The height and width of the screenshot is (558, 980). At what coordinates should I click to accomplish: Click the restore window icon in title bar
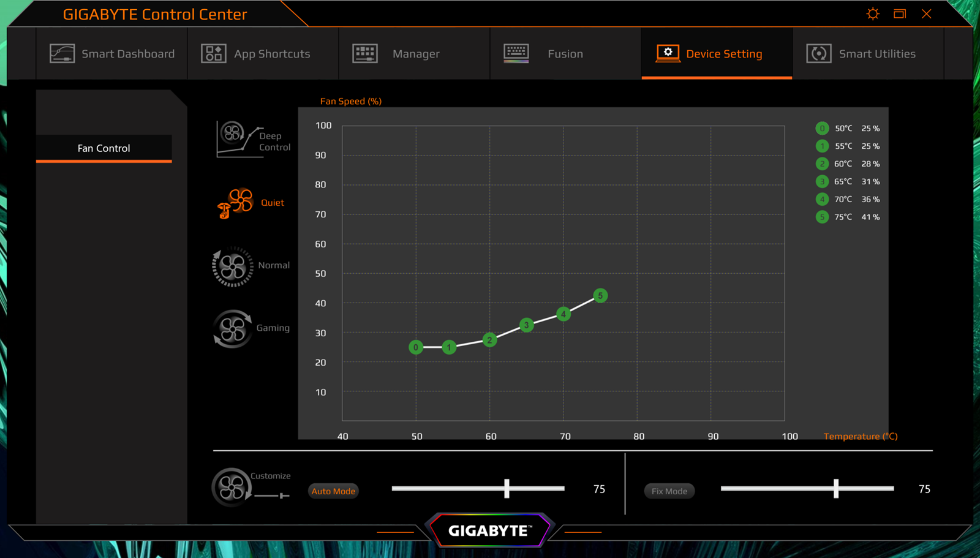click(900, 13)
